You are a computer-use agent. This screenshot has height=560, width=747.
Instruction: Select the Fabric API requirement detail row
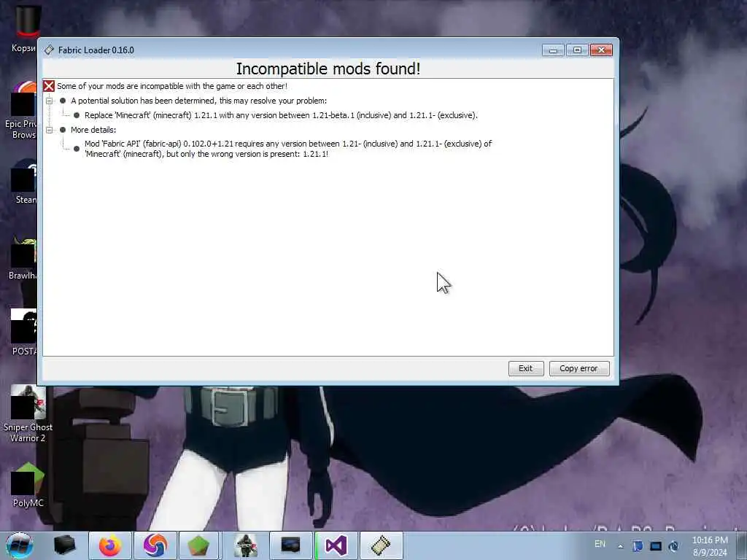[288, 149]
